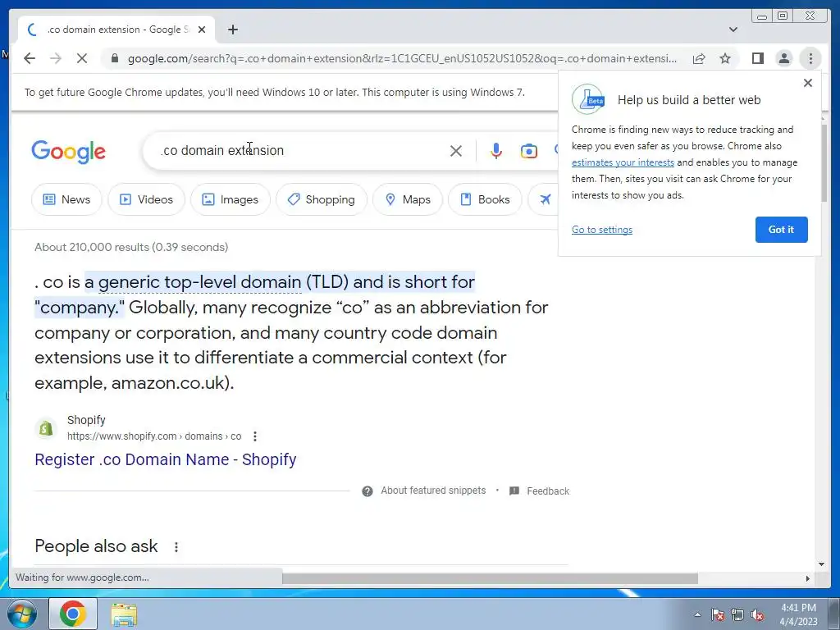Open People also ask options menu

point(176,547)
